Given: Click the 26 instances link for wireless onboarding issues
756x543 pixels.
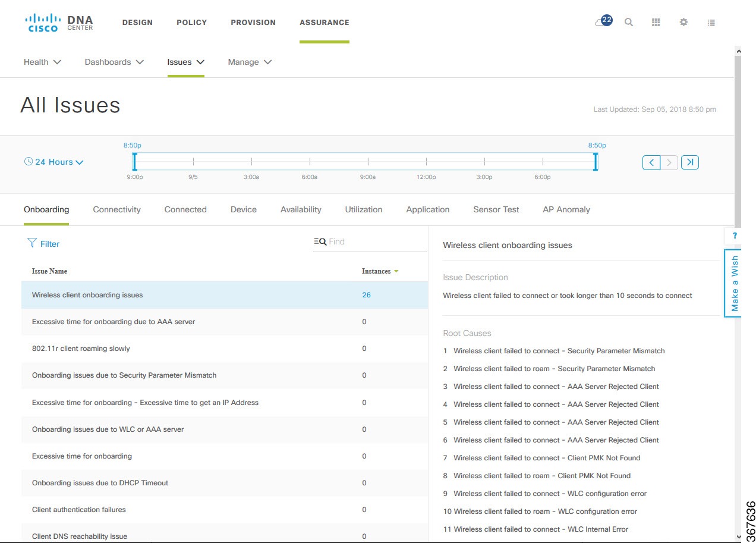Looking at the screenshot, I should 367,294.
